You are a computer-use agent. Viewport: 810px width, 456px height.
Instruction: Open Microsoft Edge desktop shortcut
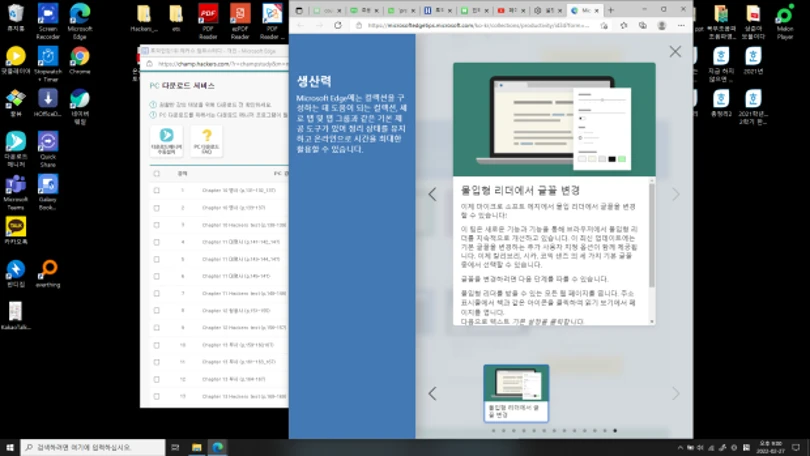click(x=80, y=22)
